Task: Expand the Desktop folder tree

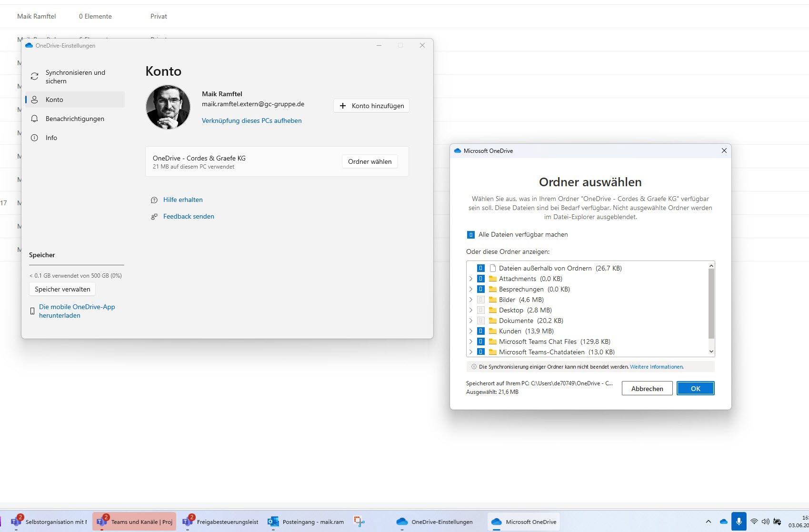Action: point(471,310)
